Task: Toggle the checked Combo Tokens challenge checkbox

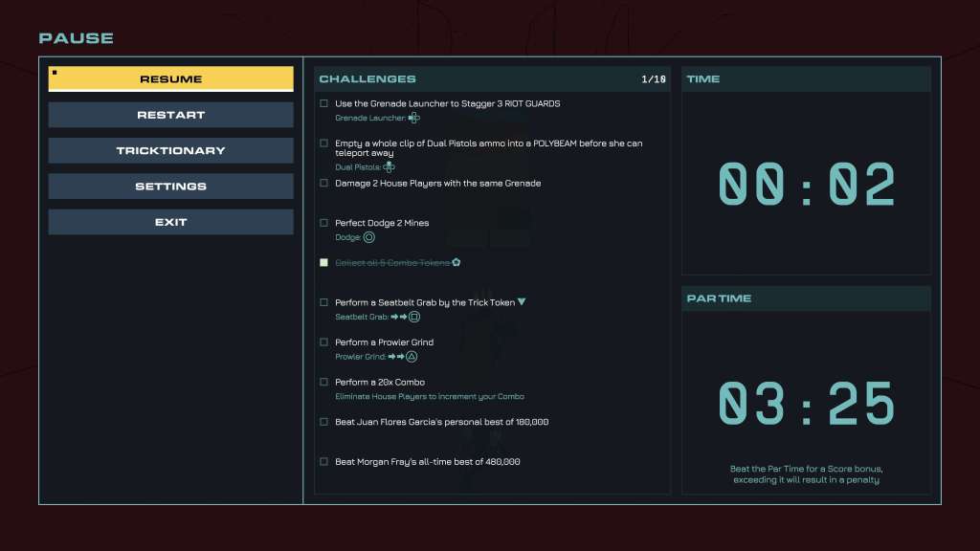Action: (323, 262)
